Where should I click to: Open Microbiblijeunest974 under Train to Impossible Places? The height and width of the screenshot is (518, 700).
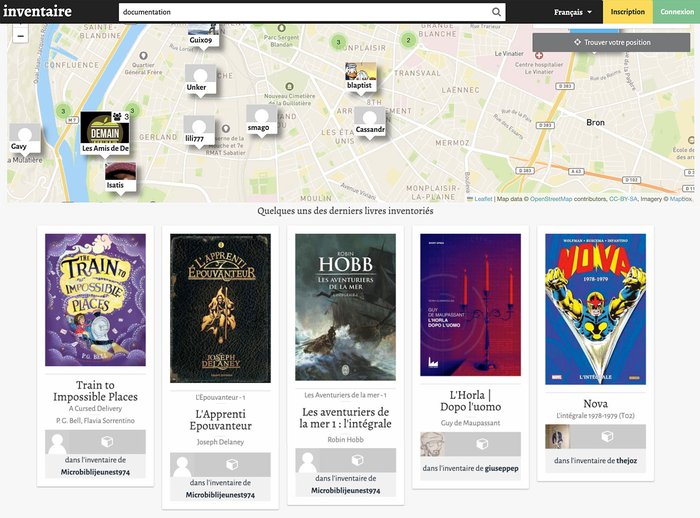[x=96, y=472]
